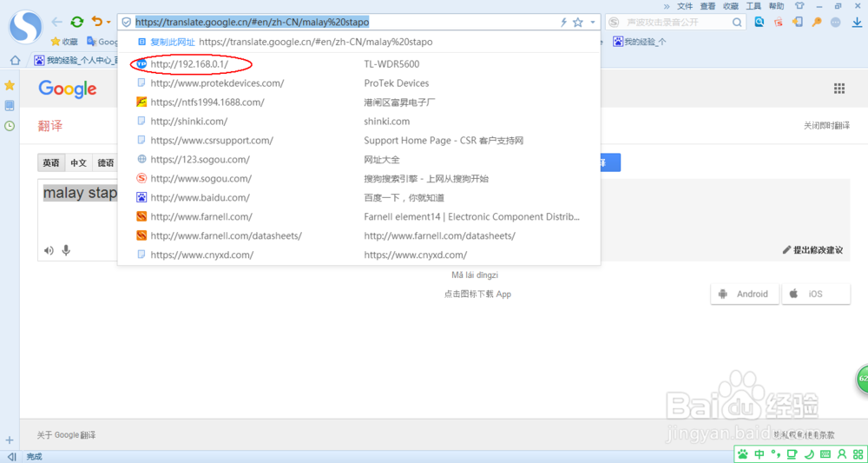Open the red translate extension icon
The height and width of the screenshot is (463, 868).
[779, 23]
